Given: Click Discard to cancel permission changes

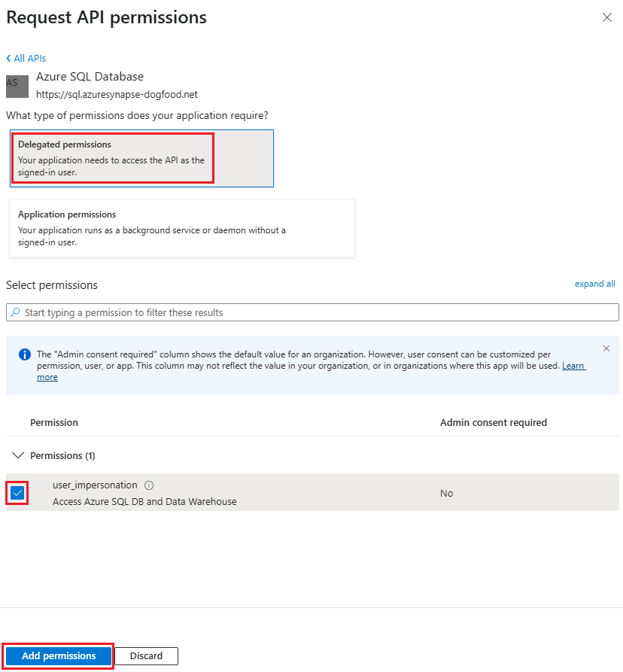Looking at the screenshot, I should point(146,655).
